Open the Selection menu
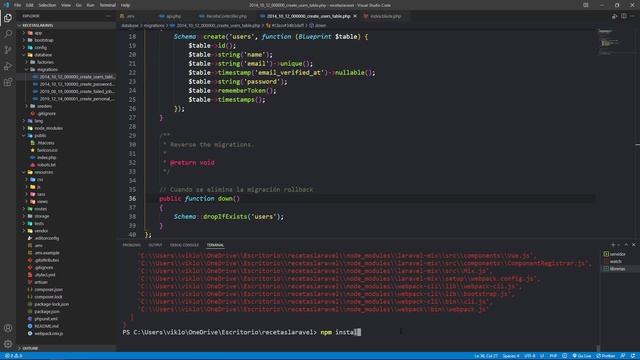The height and width of the screenshot is (360, 640). (x=47, y=5)
